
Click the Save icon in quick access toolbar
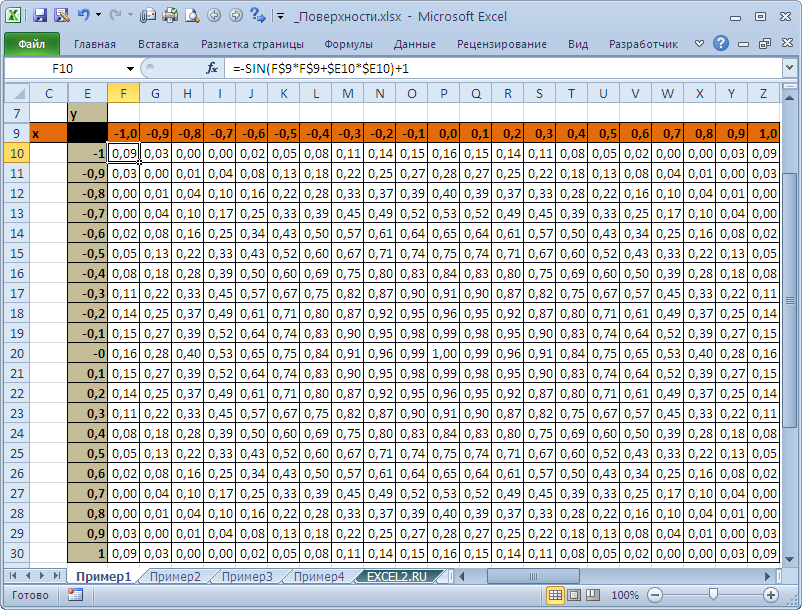[x=40, y=16]
